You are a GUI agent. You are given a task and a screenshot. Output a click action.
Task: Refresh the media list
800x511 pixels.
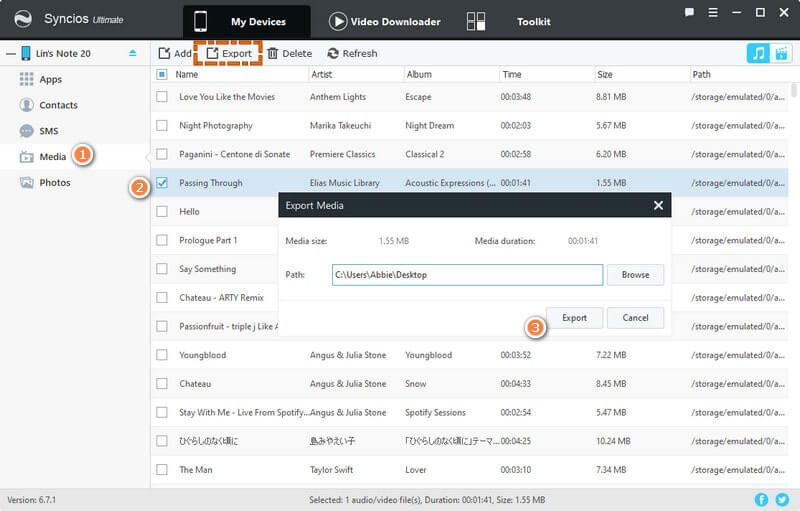(x=353, y=54)
